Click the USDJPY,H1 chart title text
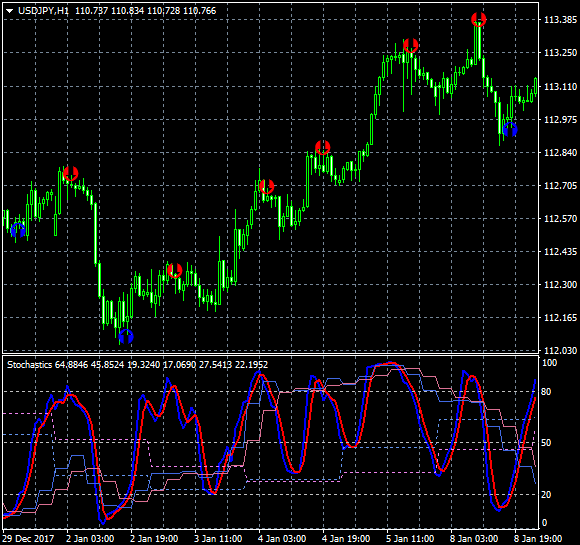This screenshot has width=580, height=545. click(x=43, y=11)
